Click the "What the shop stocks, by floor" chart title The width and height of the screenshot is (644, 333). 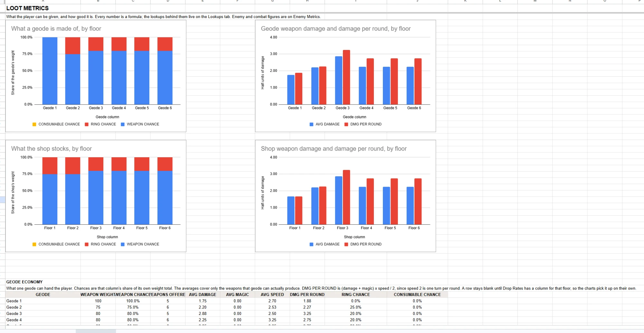pos(52,149)
